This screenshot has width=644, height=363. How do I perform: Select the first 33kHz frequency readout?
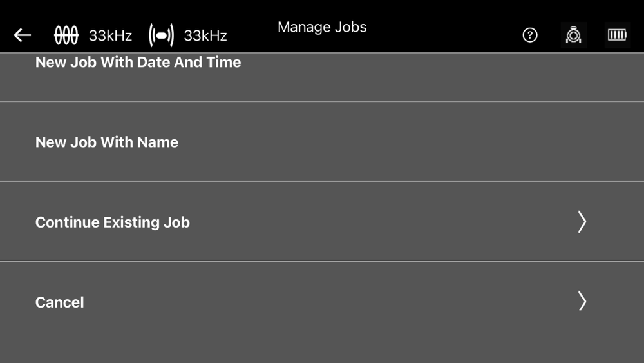click(x=111, y=35)
